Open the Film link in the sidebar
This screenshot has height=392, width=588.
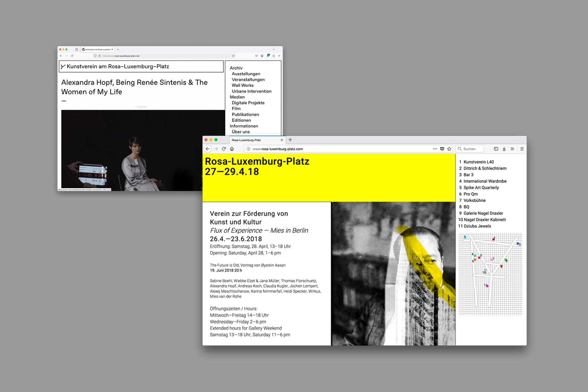click(x=236, y=109)
